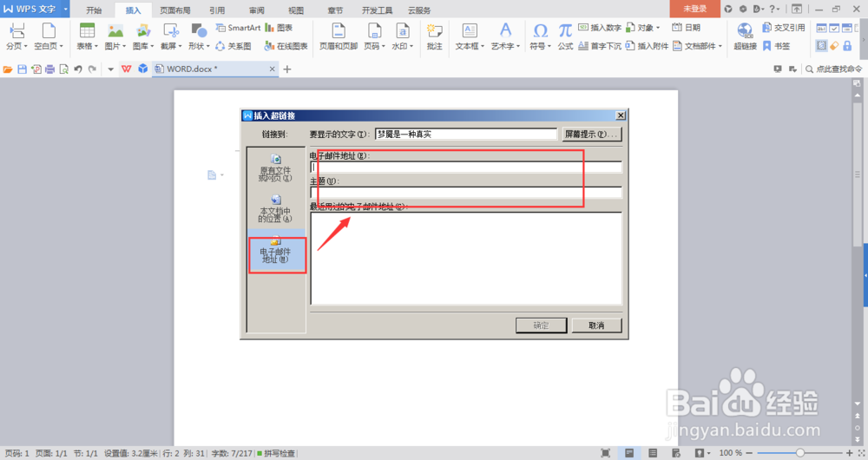The height and width of the screenshot is (460, 868).
Task: Insert an online chart (在线图表)
Action: tap(286, 46)
